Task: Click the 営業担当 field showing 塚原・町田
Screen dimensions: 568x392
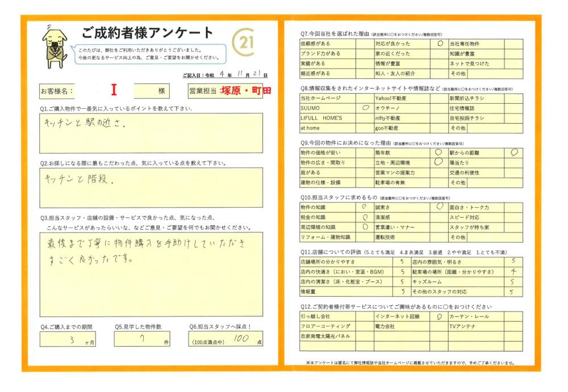Action: click(x=246, y=91)
